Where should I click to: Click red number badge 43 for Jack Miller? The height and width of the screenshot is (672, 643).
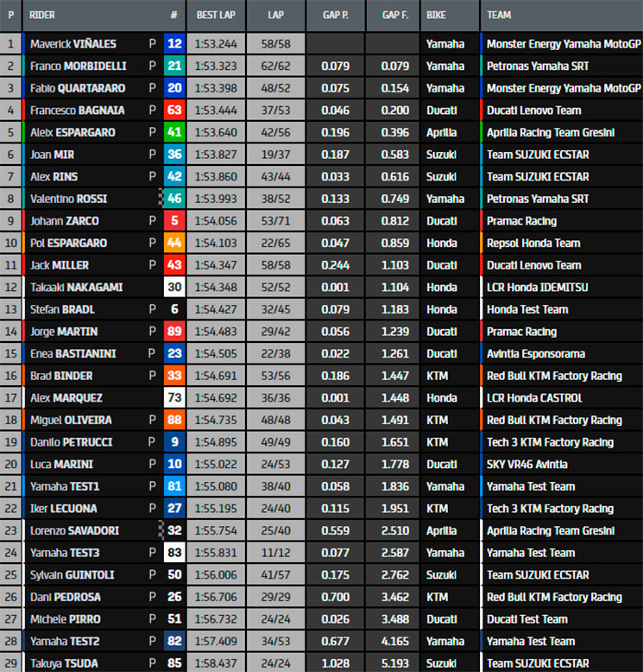click(x=174, y=265)
